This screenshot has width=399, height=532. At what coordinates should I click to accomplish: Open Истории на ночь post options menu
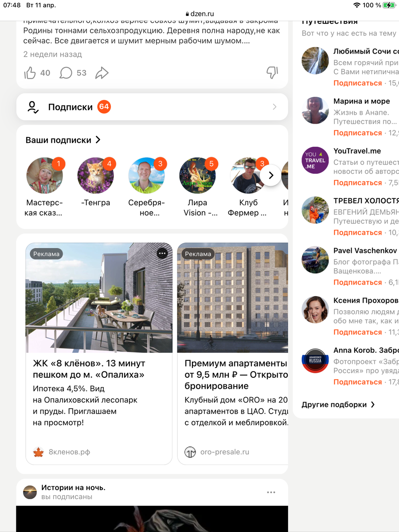[x=271, y=492]
